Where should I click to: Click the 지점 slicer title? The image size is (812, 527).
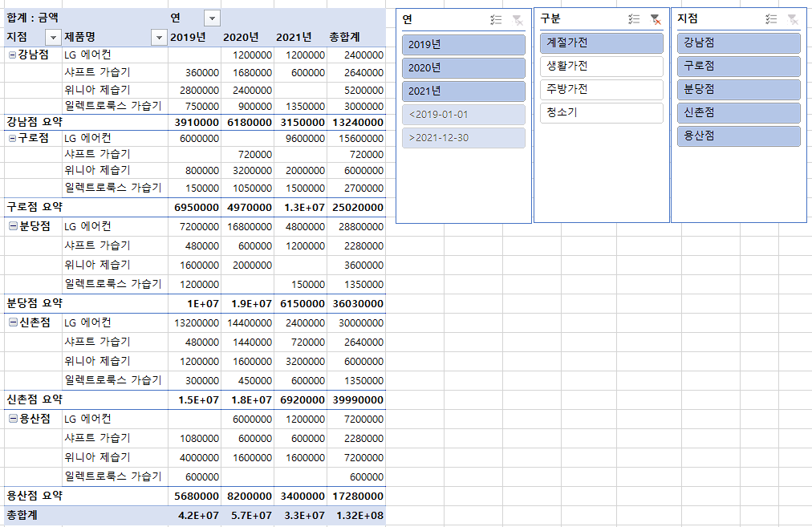point(688,18)
